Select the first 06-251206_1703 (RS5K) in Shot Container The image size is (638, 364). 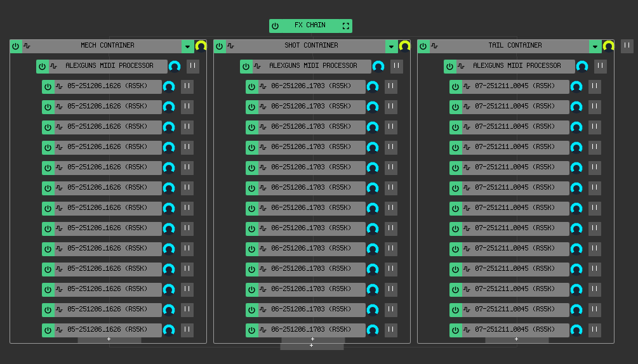311,86
